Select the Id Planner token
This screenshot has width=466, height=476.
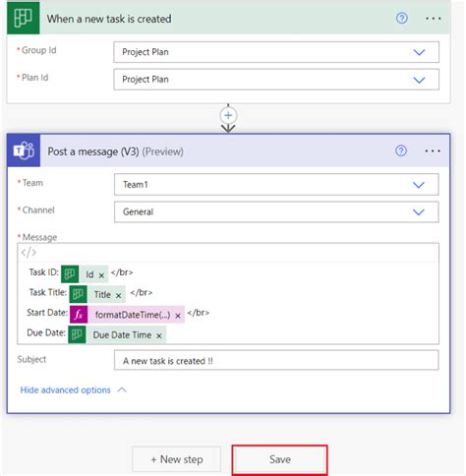tap(85, 274)
